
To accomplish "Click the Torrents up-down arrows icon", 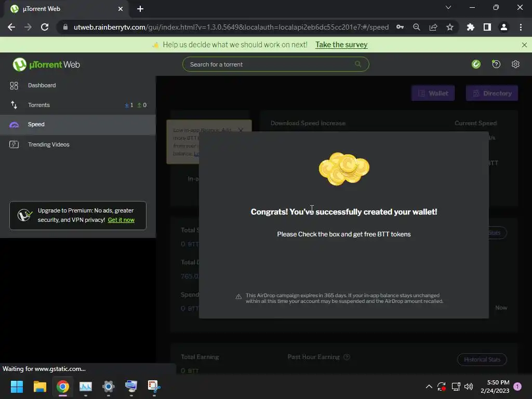I will (14, 105).
